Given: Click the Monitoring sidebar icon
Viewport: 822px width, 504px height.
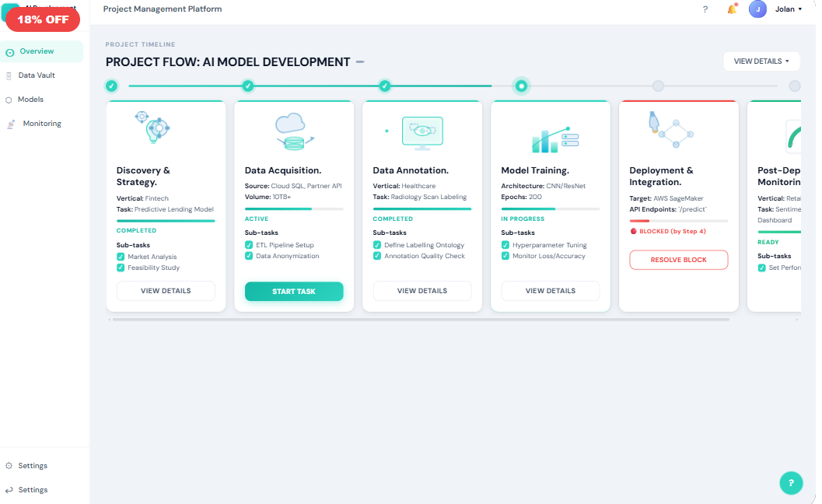Looking at the screenshot, I should 11,123.
